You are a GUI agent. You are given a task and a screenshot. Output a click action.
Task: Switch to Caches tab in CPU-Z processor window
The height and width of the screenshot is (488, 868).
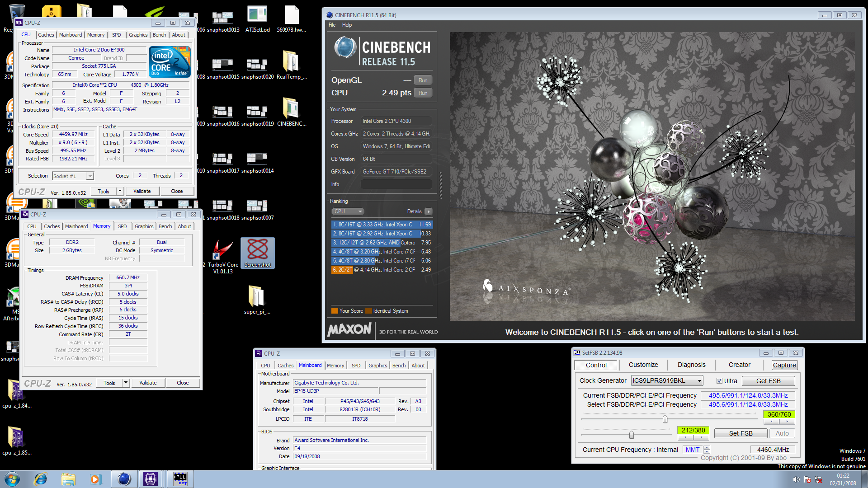pos(46,35)
